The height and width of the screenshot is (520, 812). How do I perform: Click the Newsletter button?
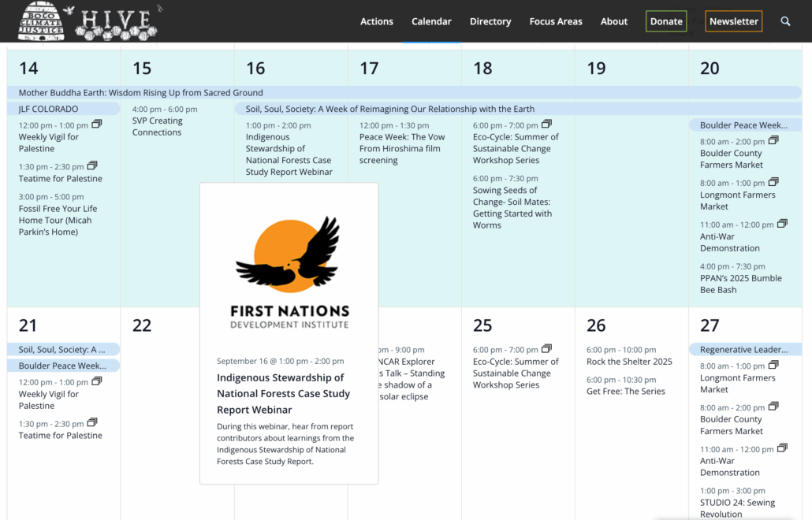[733, 21]
